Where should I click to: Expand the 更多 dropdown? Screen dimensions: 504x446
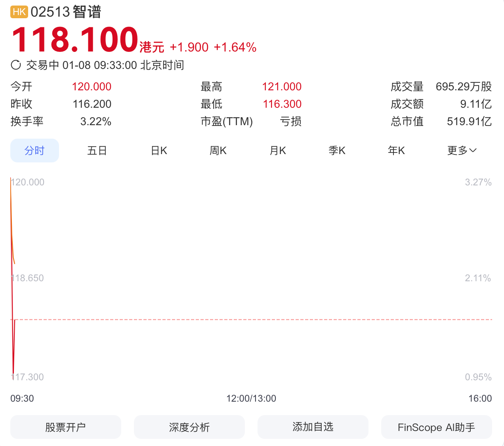pyautogui.click(x=462, y=151)
